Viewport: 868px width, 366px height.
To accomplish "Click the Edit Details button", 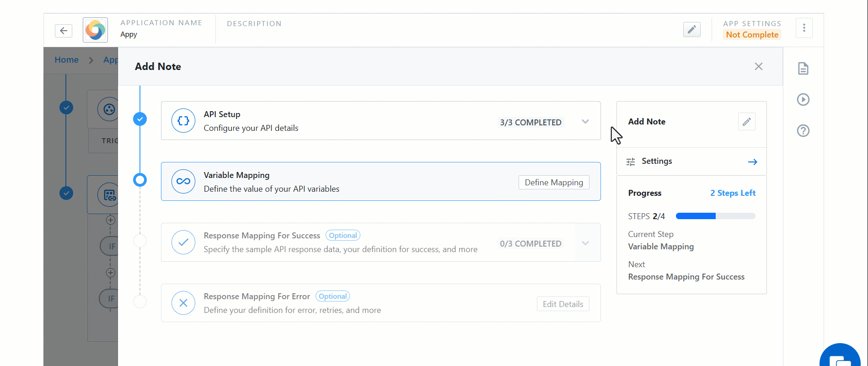I will click(x=563, y=304).
